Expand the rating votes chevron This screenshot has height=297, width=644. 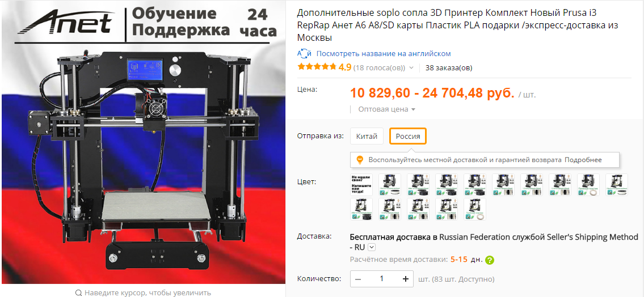[411, 67]
